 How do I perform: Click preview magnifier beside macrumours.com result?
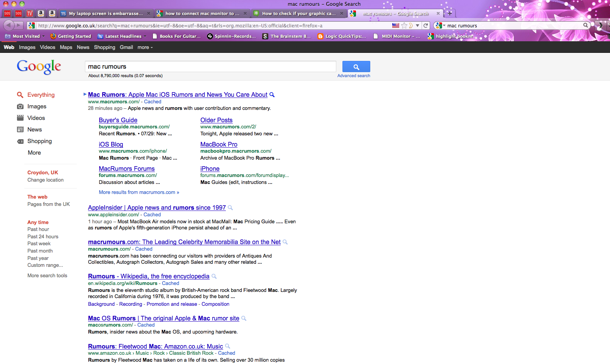(x=285, y=242)
